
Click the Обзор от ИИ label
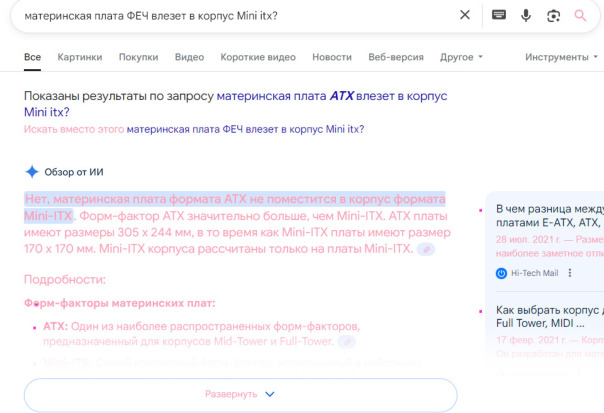pyautogui.click(x=74, y=172)
